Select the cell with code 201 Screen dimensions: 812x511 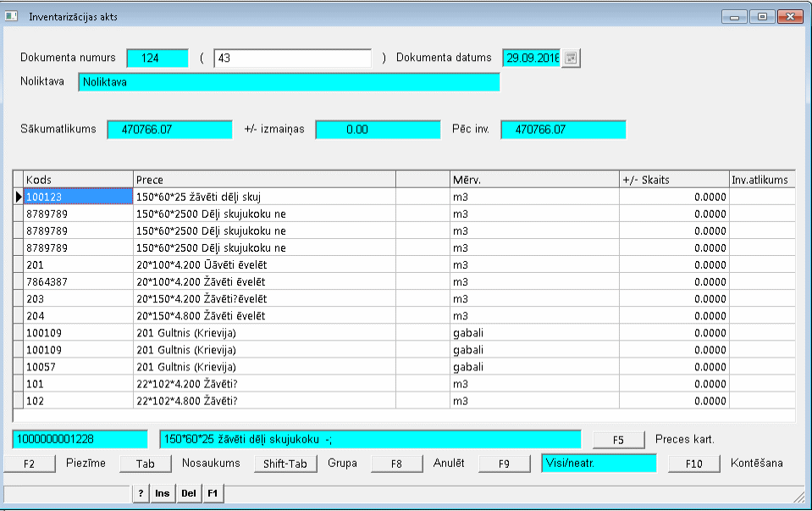tap(78, 265)
